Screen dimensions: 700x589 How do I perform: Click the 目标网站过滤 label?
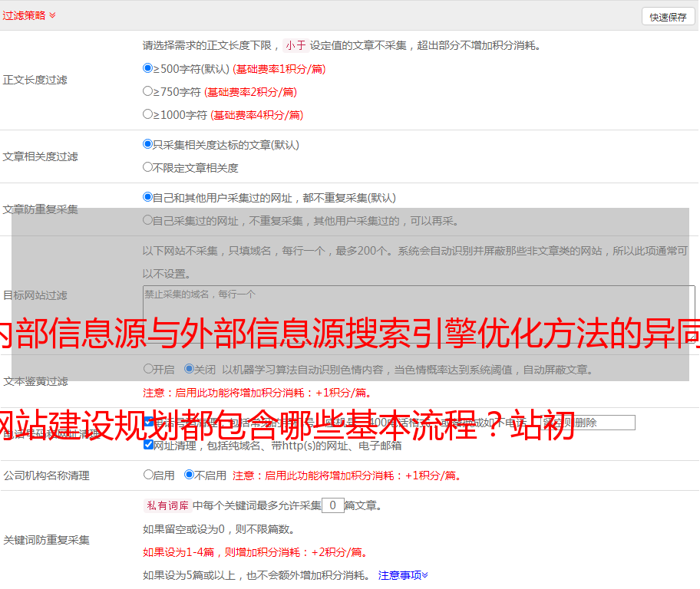click(35, 295)
